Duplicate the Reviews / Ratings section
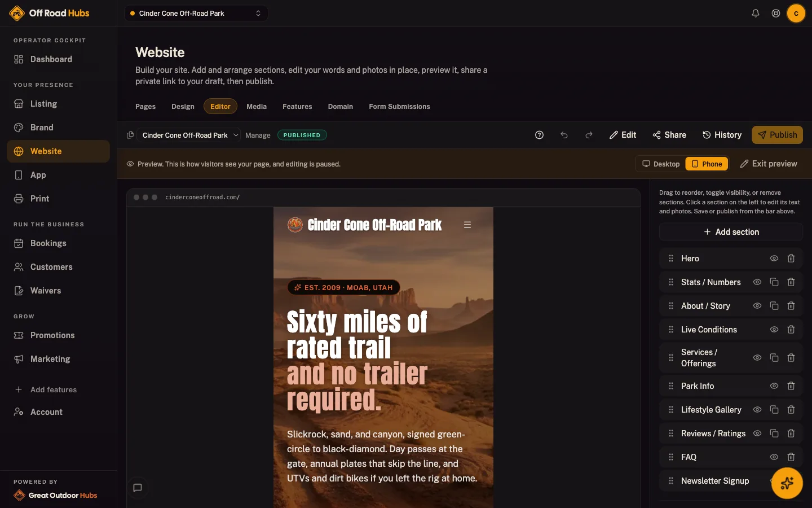Screen dimensions: 812x508 tap(774, 433)
